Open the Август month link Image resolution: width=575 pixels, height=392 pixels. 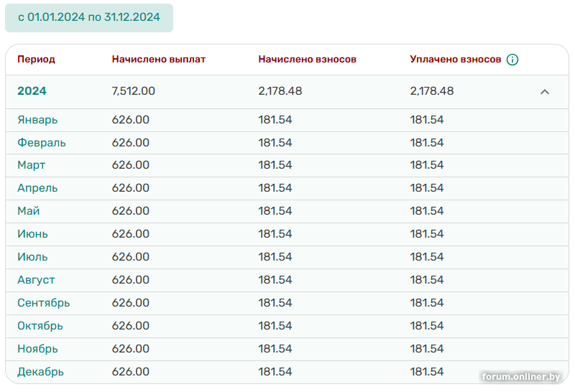[x=36, y=280]
